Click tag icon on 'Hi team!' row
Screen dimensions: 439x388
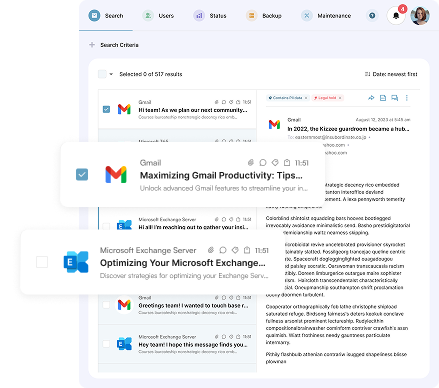pos(231,102)
